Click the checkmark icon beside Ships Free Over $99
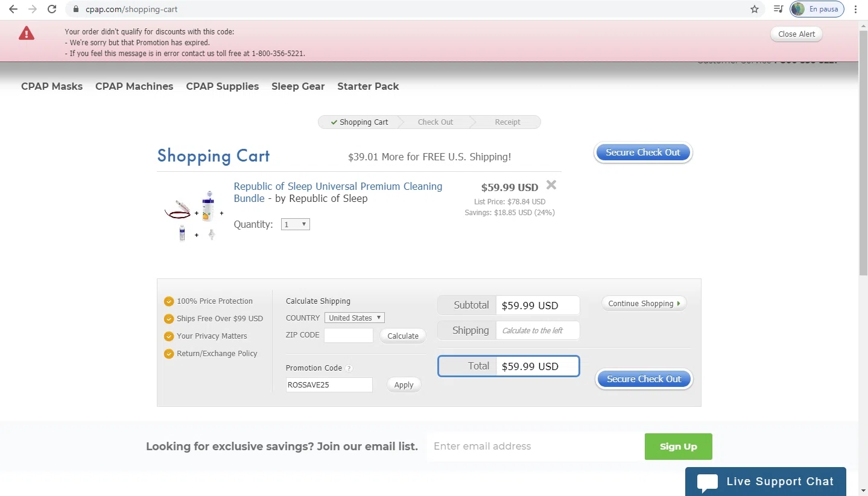Image resolution: width=868 pixels, height=496 pixels. [169, 319]
